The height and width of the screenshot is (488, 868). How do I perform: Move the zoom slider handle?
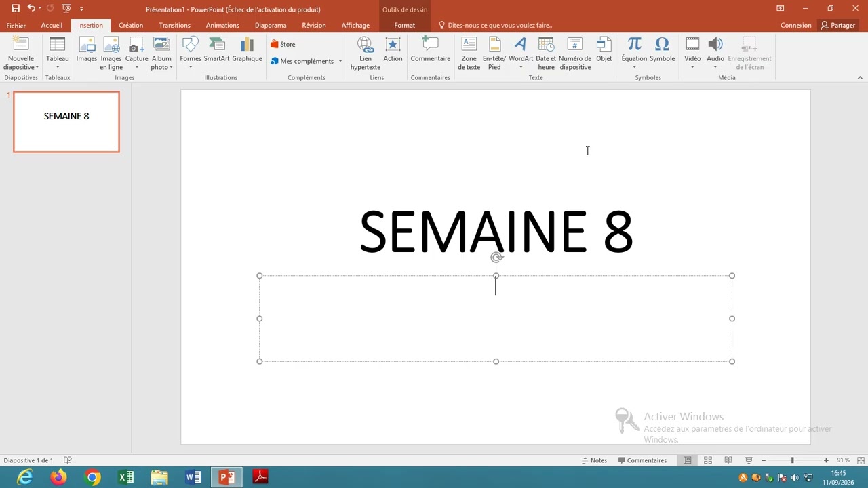(x=792, y=460)
